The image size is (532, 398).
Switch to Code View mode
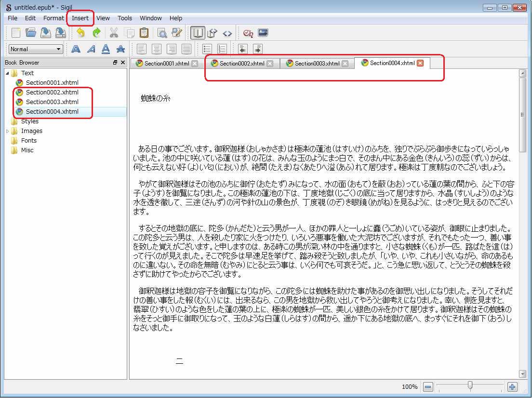(227, 33)
